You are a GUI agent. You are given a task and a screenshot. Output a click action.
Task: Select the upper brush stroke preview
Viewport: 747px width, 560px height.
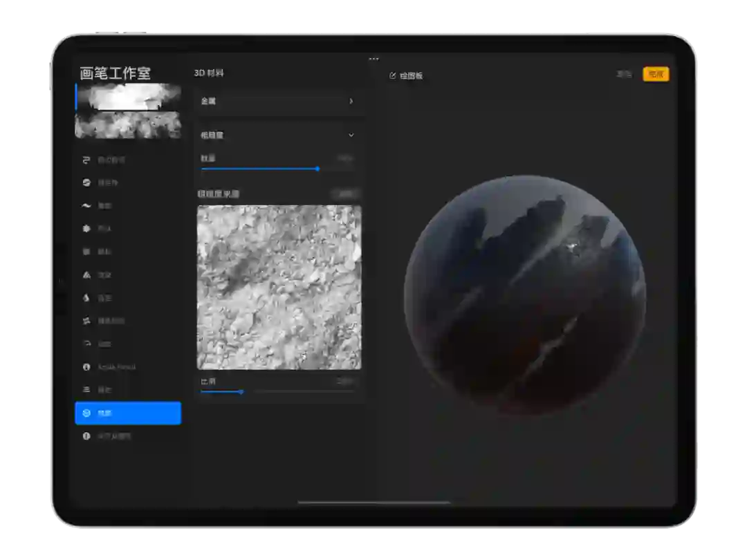tap(128, 97)
